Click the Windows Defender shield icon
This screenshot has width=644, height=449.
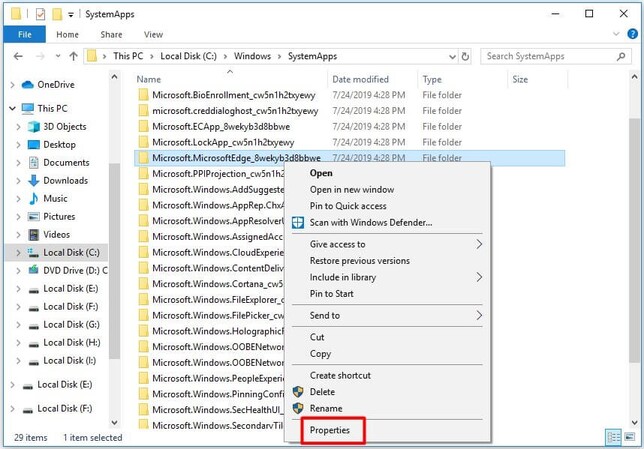point(296,222)
